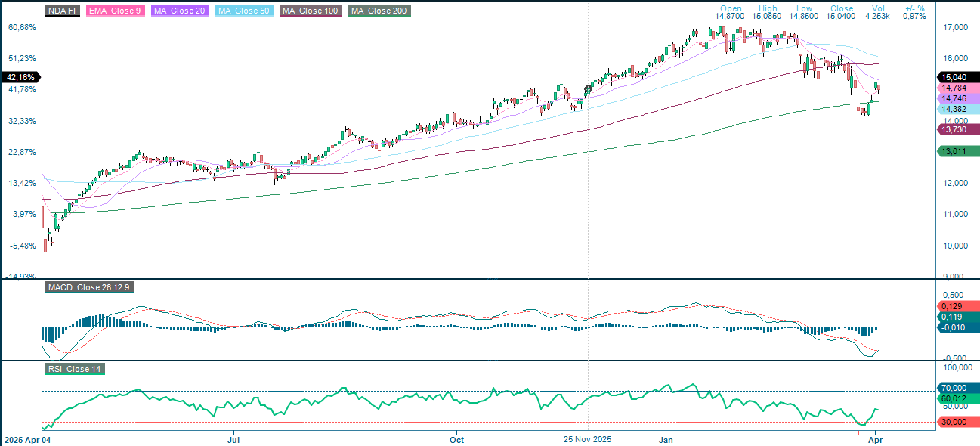Click the purple MA Close 20 indicator badge

(x=180, y=11)
